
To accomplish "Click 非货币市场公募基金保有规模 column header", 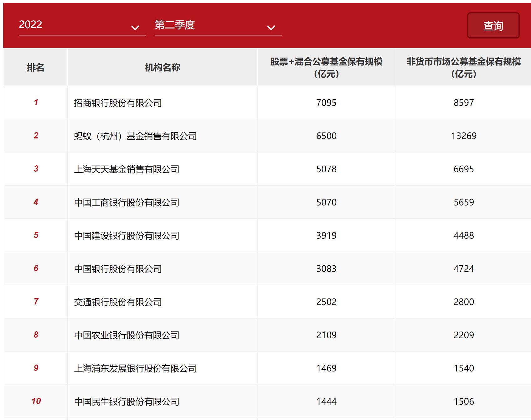I will click(464, 68).
